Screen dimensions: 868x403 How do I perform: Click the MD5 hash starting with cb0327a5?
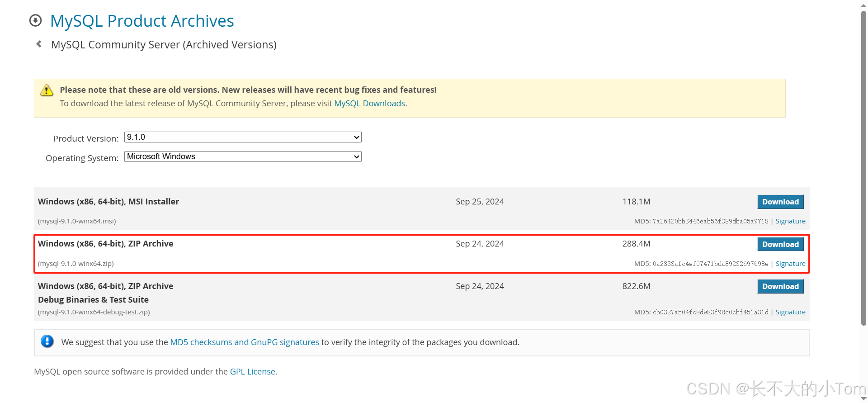click(x=710, y=312)
